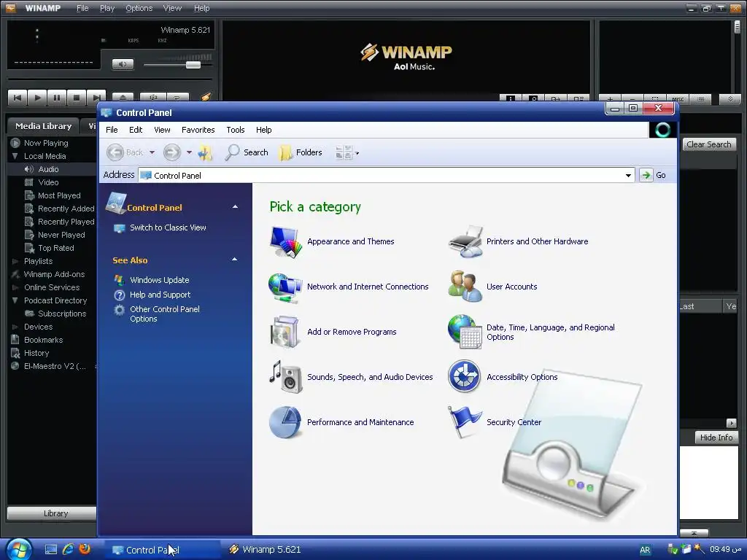The width and height of the screenshot is (747, 560).
Task: Adjust Winamp volume slider
Action: click(193, 65)
